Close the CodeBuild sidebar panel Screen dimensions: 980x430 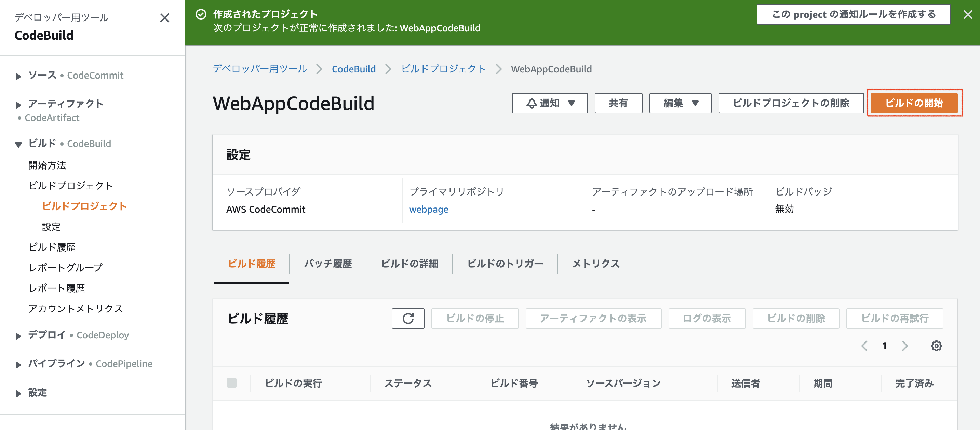164,18
